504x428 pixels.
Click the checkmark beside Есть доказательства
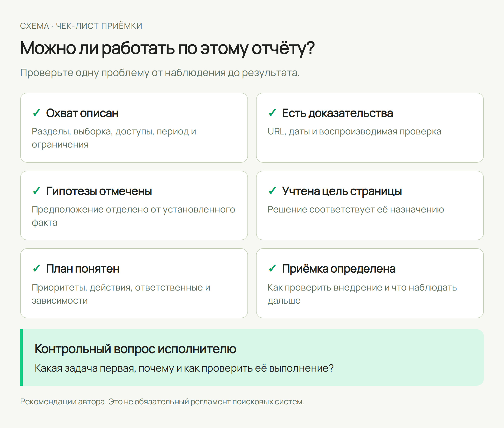(272, 113)
